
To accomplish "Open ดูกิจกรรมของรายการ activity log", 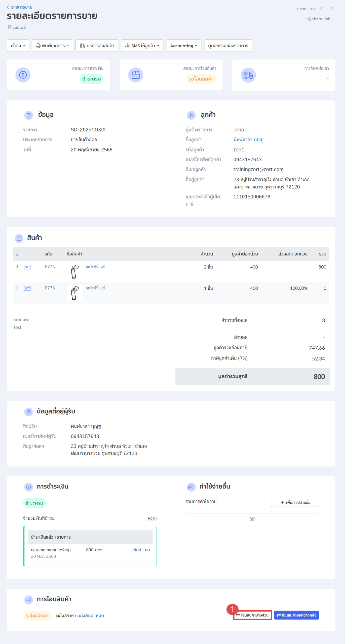I will [228, 46].
